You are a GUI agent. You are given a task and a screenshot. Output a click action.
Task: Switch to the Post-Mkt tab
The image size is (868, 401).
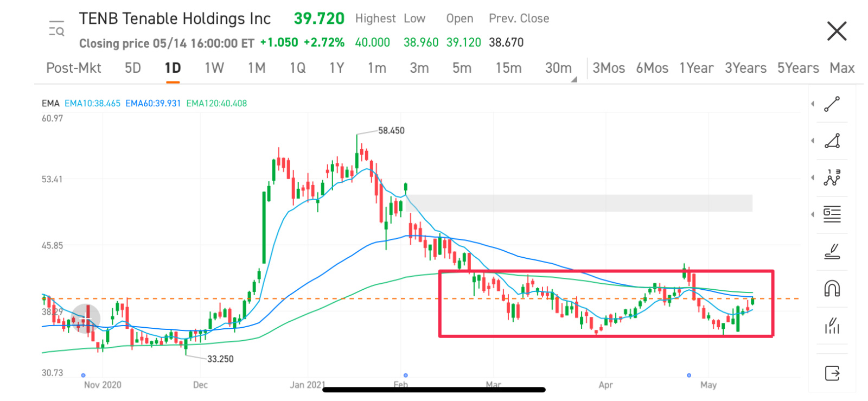pos(74,68)
